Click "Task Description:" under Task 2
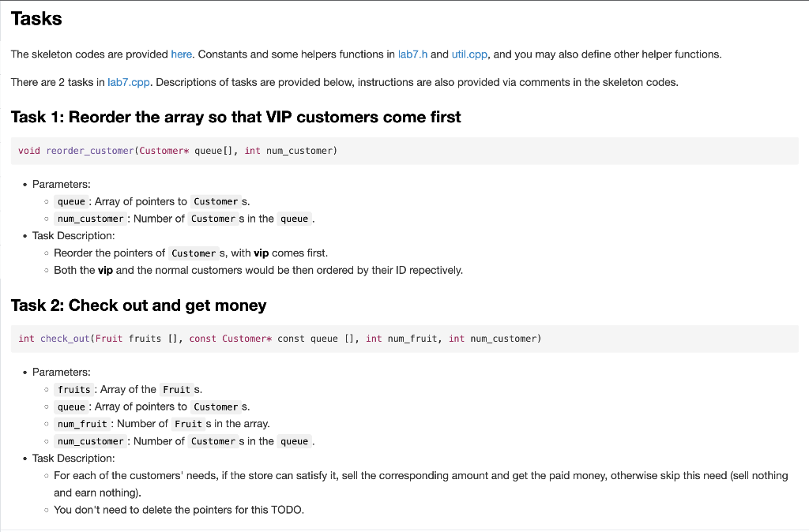This screenshot has height=532, width=809. (x=73, y=459)
